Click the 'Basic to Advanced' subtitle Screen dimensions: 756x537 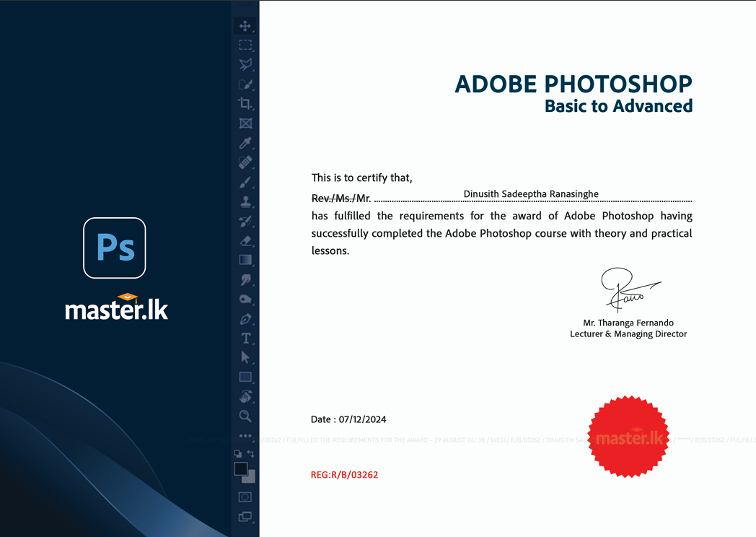619,106
